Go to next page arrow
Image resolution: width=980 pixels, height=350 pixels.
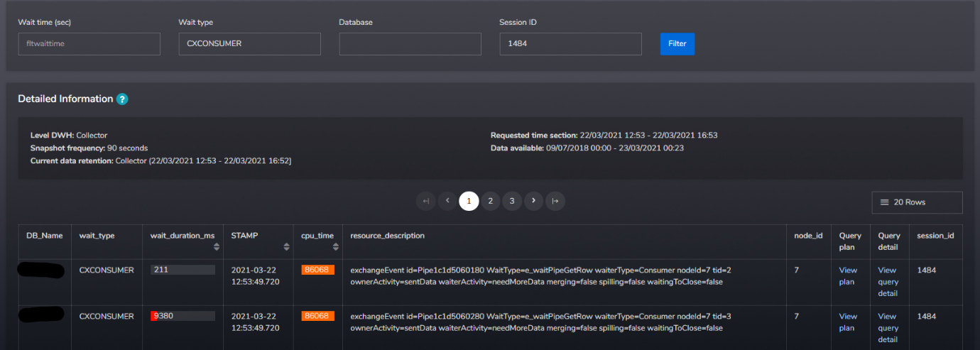tap(533, 202)
